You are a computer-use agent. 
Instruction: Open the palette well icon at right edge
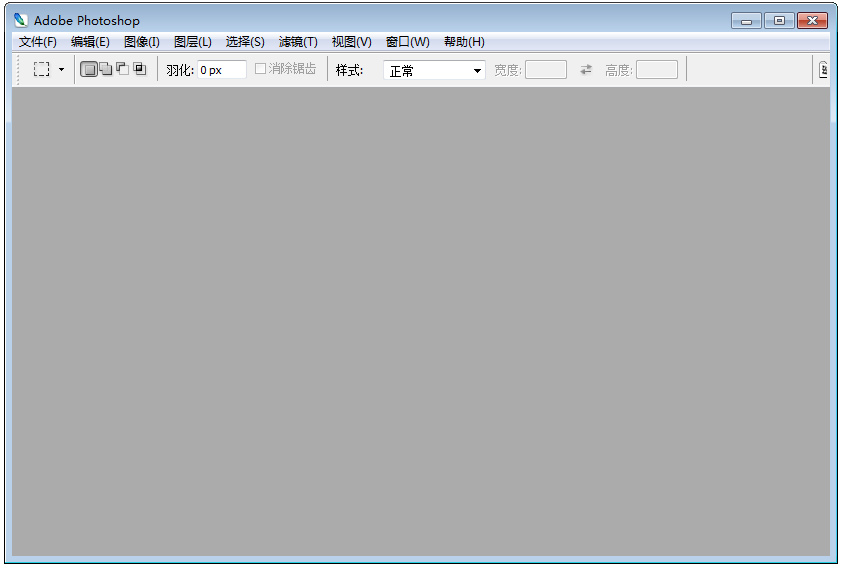(x=824, y=70)
